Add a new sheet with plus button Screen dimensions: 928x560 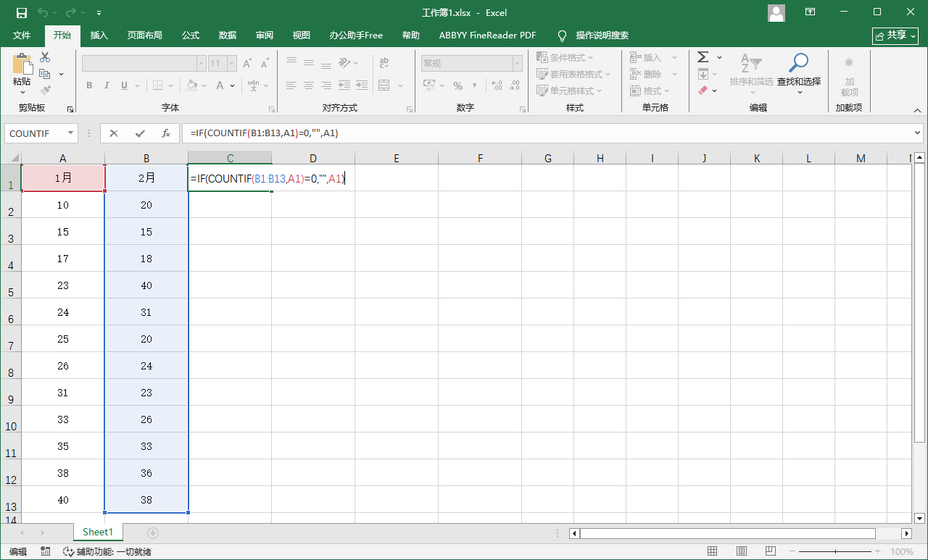click(153, 532)
